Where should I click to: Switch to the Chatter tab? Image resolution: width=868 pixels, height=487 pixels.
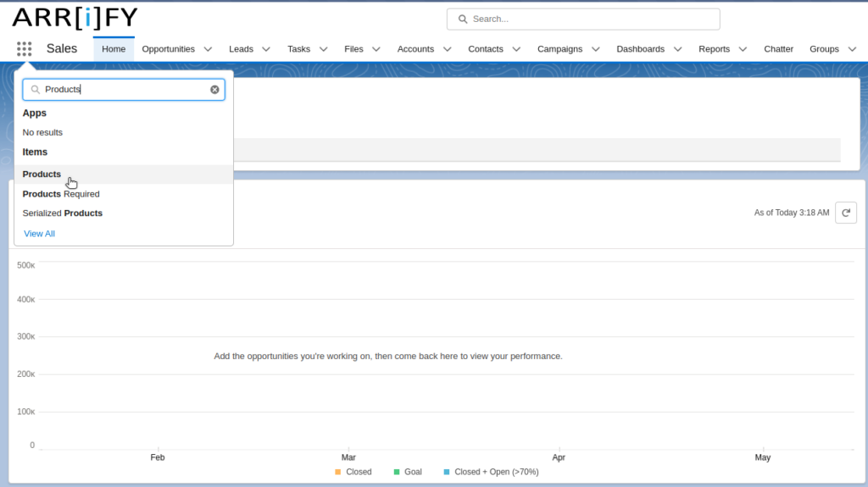[778, 49]
